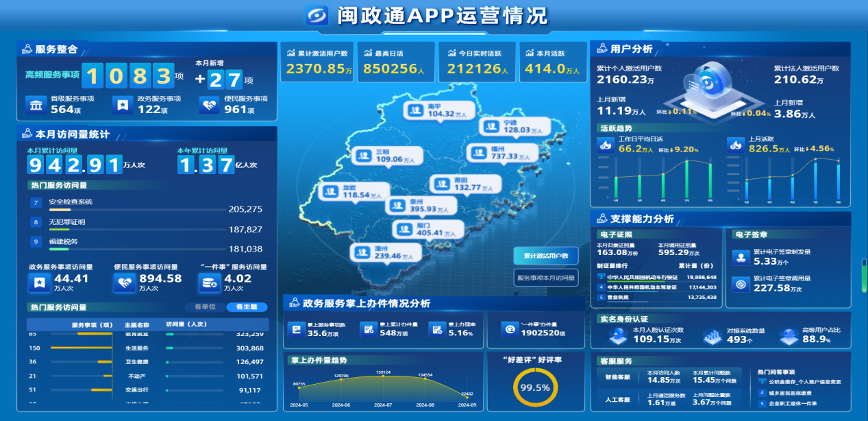Click the 工作日平均日活 icon
This screenshot has height=421, width=868.
pos(605,145)
